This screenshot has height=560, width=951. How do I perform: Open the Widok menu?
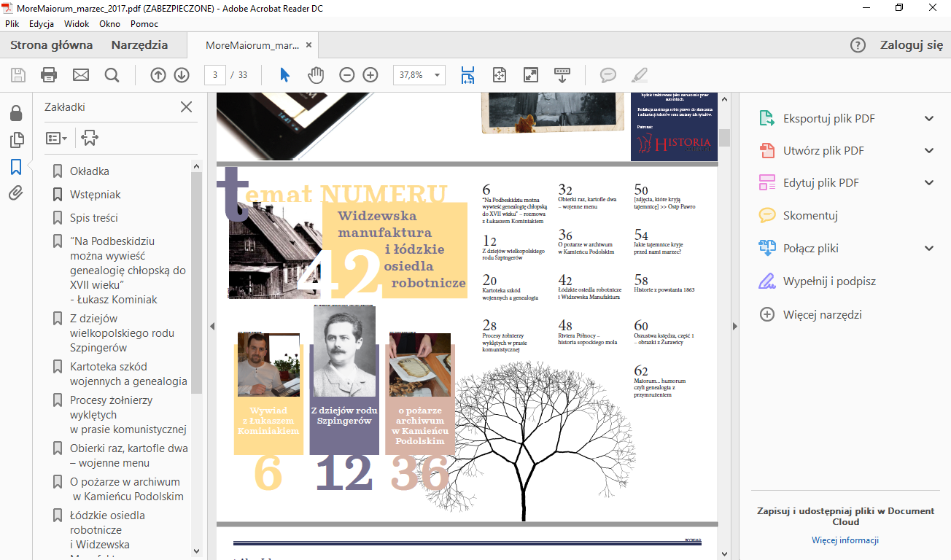(x=77, y=24)
